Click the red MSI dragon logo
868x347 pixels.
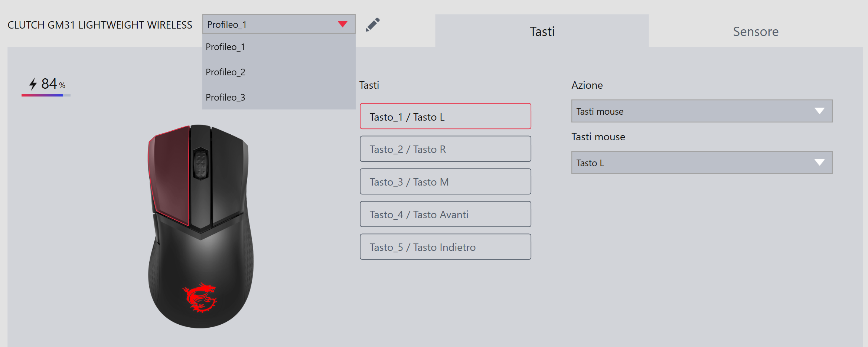tap(200, 297)
